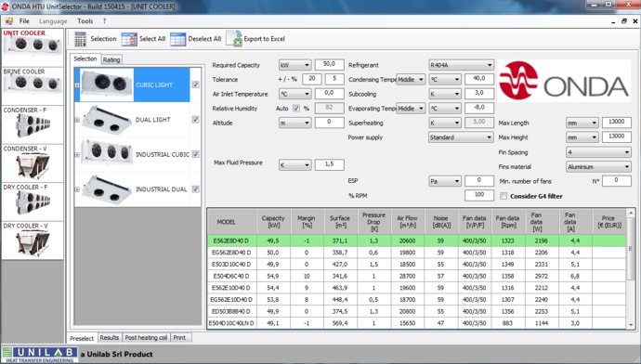The width and height of the screenshot is (641, 364).
Task: Click the Min. number of fans field
Action: [617, 180]
